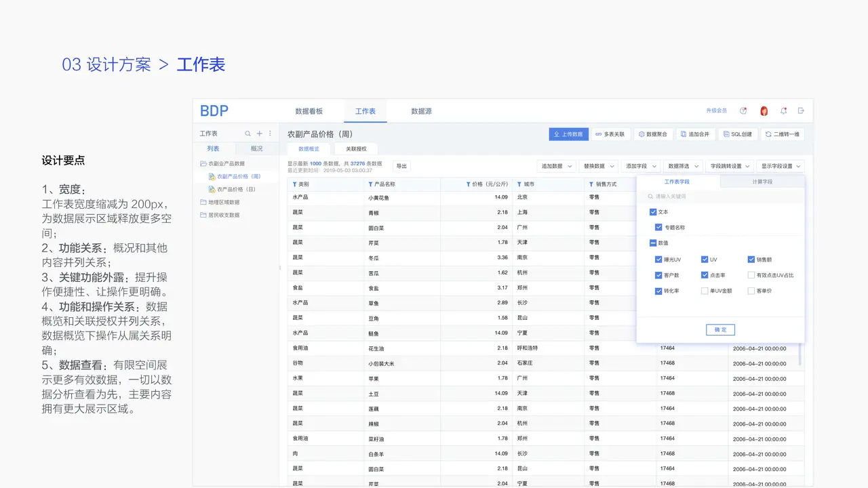The height and width of the screenshot is (488, 868).
Task: Uncheck the 转化率 checkbox
Action: pyautogui.click(x=658, y=291)
